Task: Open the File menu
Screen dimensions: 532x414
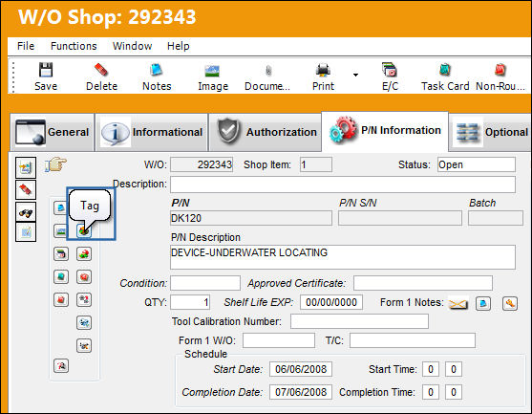Action: (26, 46)
